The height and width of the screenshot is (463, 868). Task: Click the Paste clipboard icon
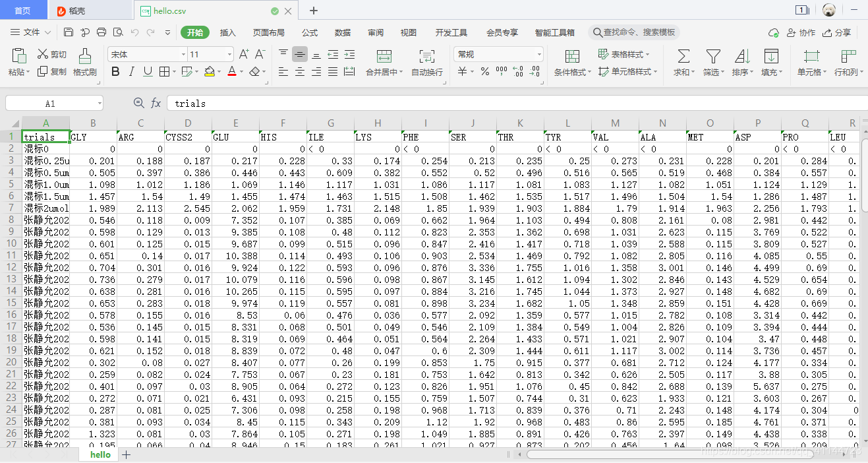[19, 55]
